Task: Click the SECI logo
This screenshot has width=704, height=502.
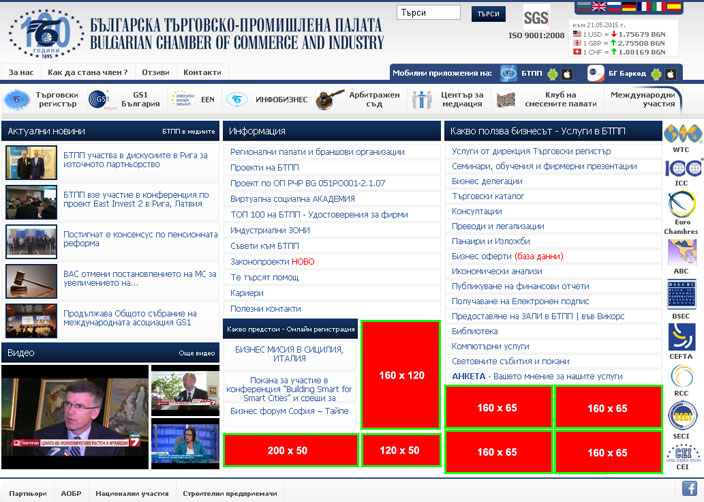Action: click(682, 416)
